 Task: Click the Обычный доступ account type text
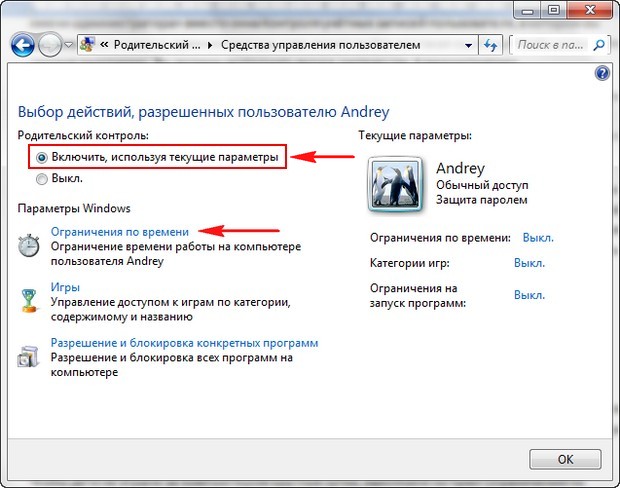click(482, 185)
